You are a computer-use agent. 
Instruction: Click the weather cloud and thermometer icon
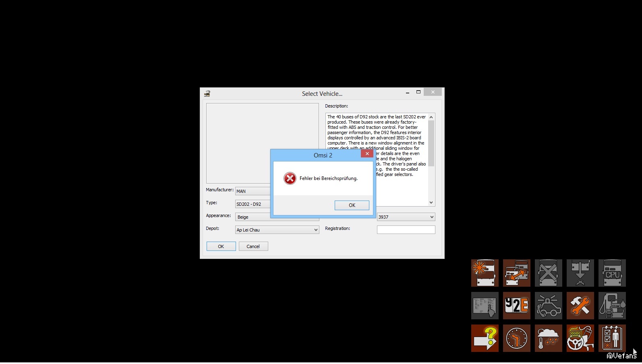tap(549, 338)
